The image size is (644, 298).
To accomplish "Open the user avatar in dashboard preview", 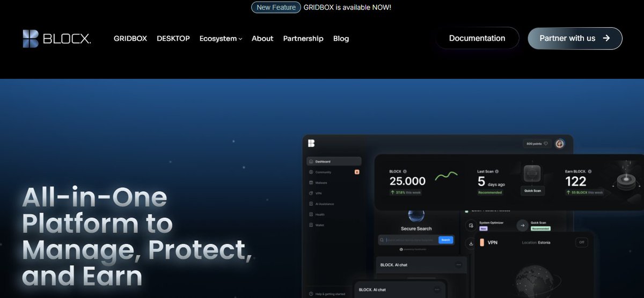I will click(560, 144).
